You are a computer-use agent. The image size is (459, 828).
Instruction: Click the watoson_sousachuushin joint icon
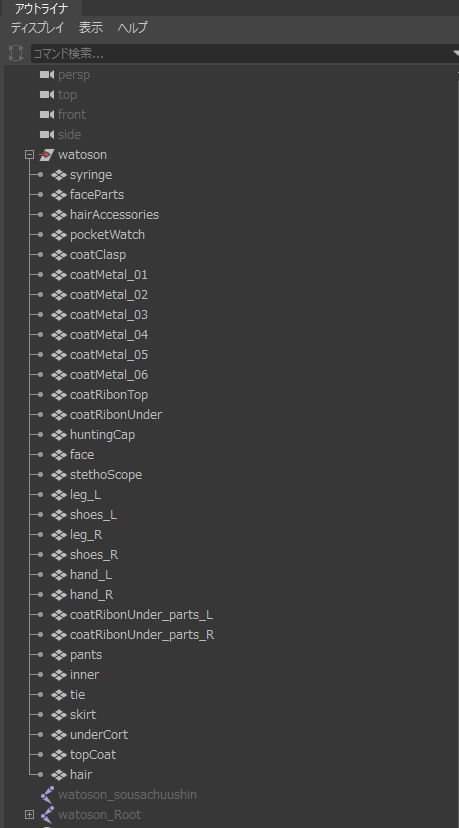(48, 794)
